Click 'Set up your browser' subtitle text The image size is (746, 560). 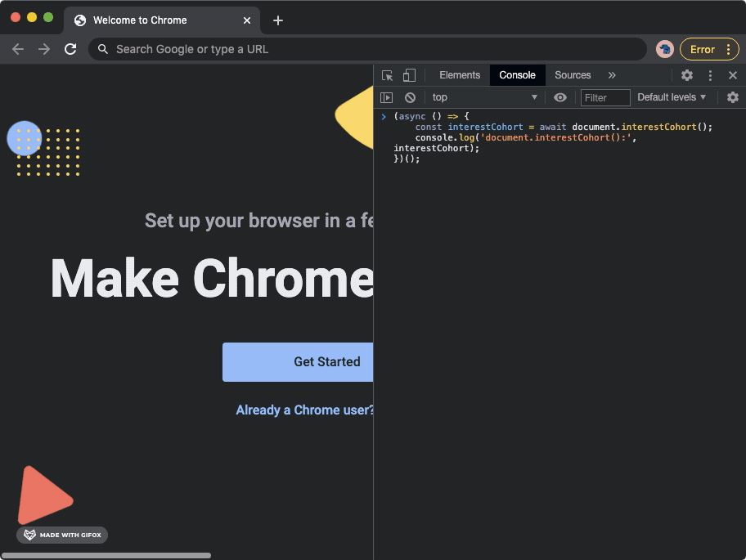[258, 221]
